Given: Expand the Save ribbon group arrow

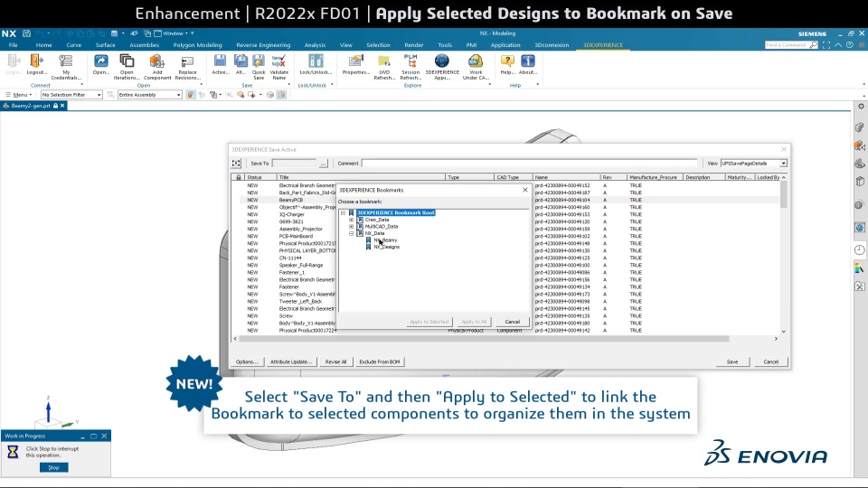Looking at the screenshot, I should (x=289, y=85).
